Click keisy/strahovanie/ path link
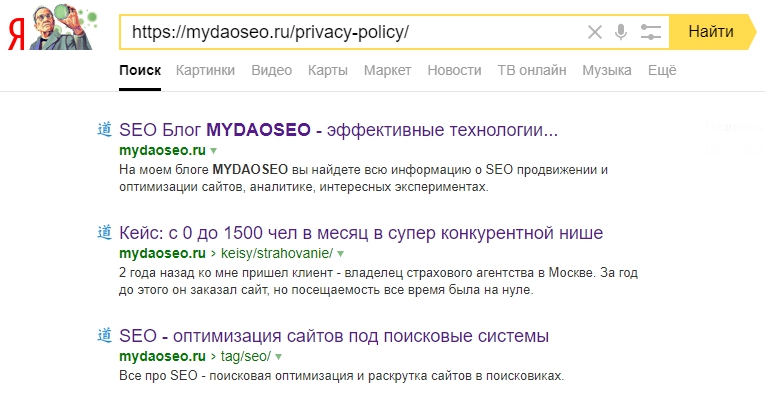This screenshot has height=393, width=765. [x=277, y=254]
